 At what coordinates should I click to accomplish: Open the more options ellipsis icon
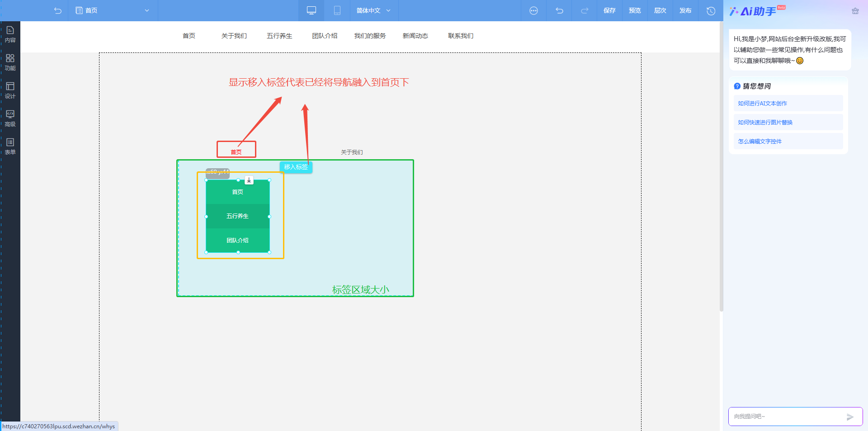(x=533, y=10)
